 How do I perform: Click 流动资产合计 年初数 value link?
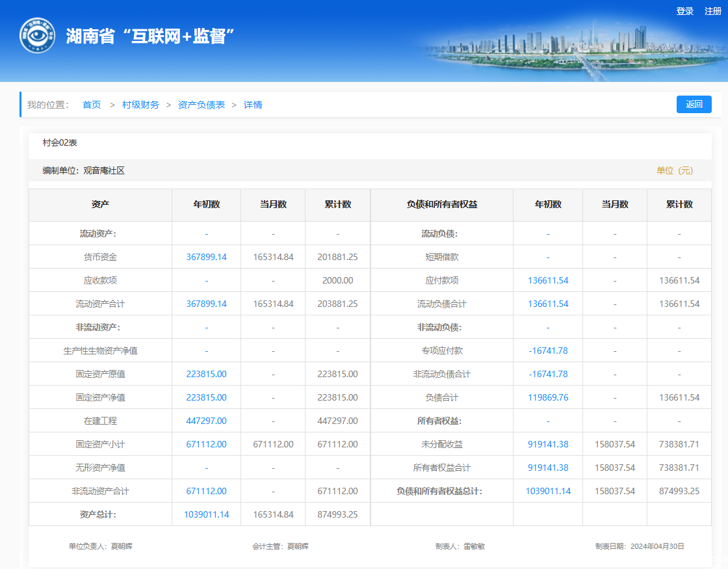[x=206, y=304]
